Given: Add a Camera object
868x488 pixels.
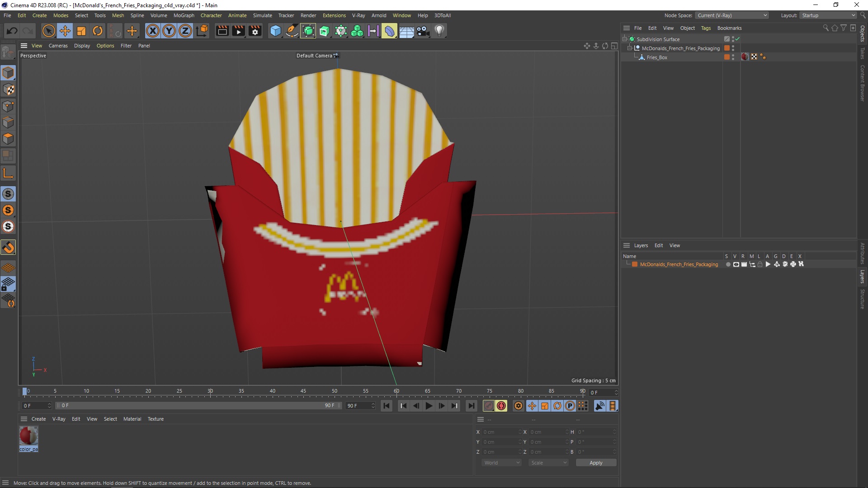Looking at the screenshot, I should pyautogui.click(x=423, y=31).
